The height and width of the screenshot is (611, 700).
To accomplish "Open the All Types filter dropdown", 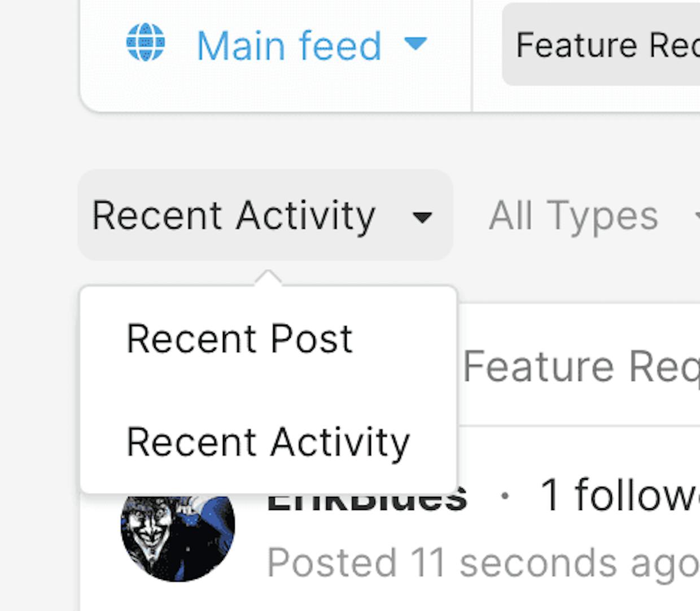I will click(574, 215).
